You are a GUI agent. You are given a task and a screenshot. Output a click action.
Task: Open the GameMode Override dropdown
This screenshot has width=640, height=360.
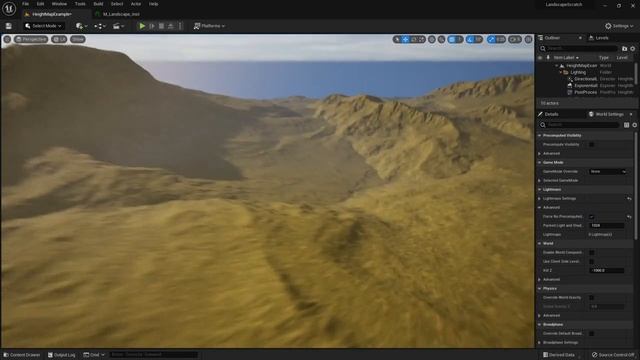pyautogui.click(x=607, y=171)
